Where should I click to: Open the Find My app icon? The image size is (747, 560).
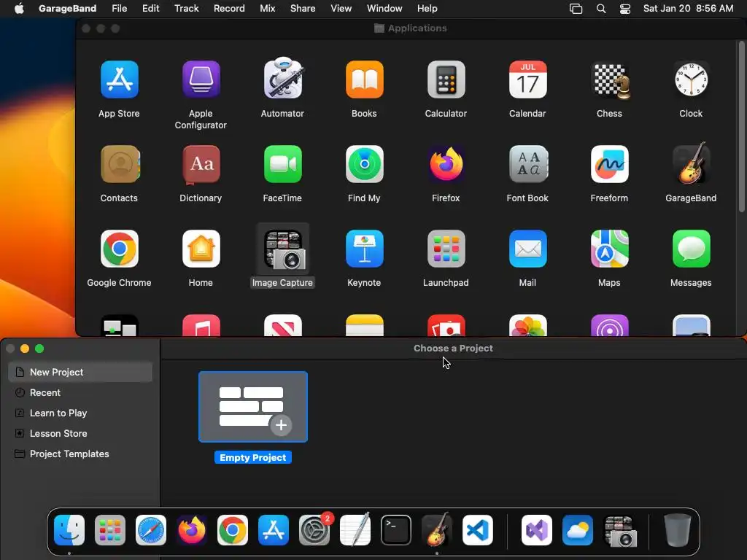365,164
